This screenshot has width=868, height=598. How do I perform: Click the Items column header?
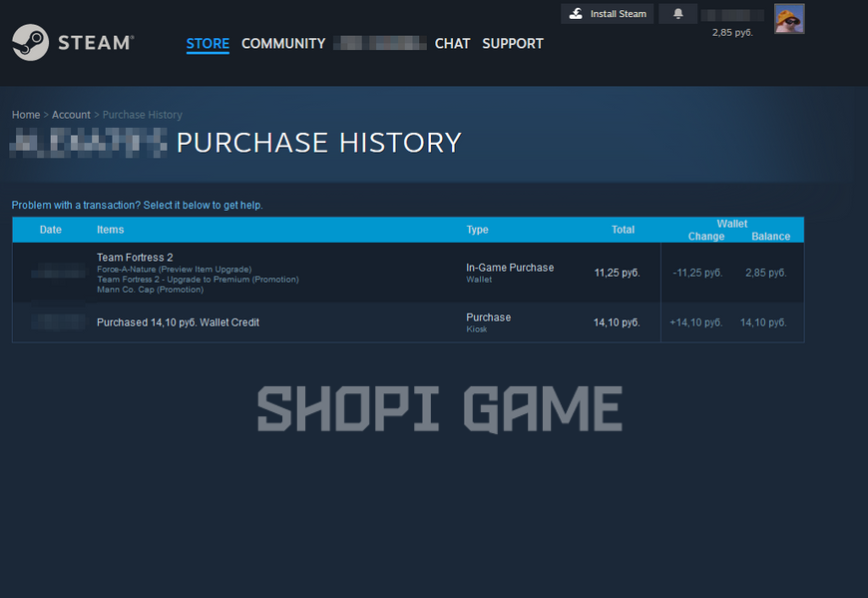tap(110, 230)
